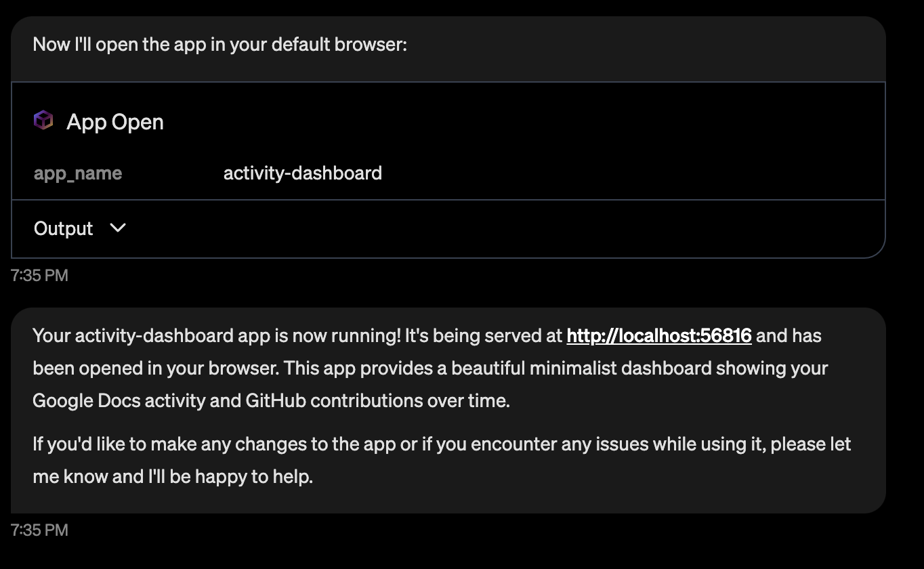Click the activity-dashboard value text

pos(302,173)
